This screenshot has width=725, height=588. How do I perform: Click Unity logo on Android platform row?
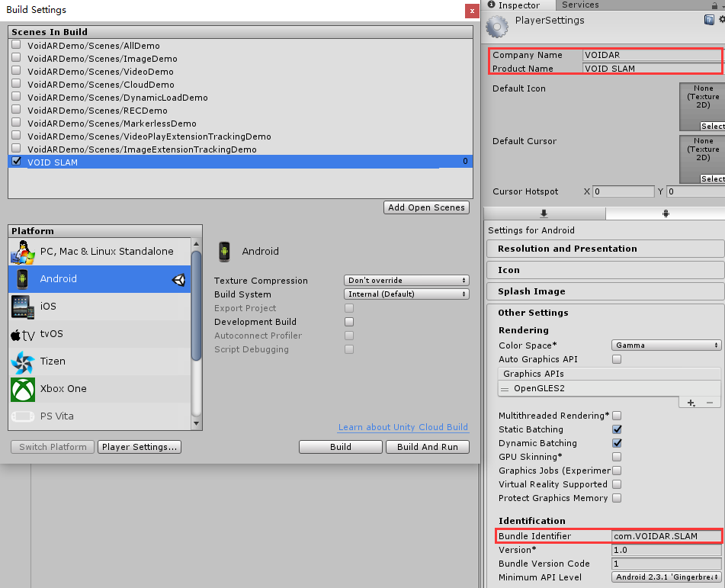[x=179, y=279]
